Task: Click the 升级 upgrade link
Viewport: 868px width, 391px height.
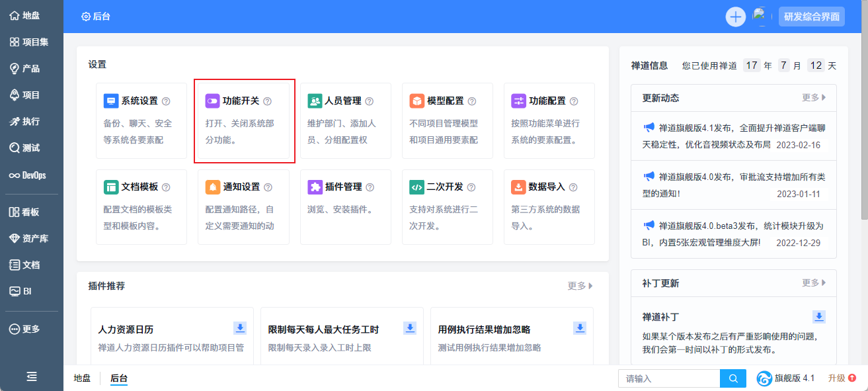Action: [842, 378]
